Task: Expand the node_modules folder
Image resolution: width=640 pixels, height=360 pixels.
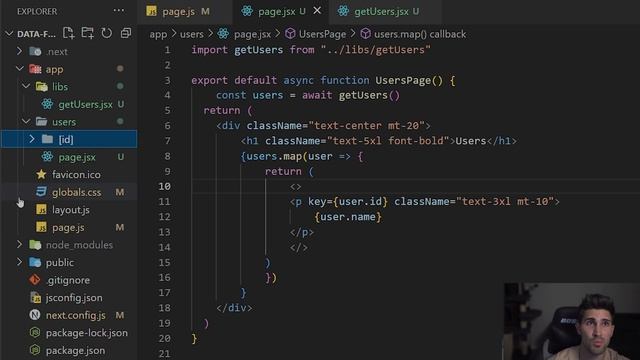Action: tap(19, 244)
